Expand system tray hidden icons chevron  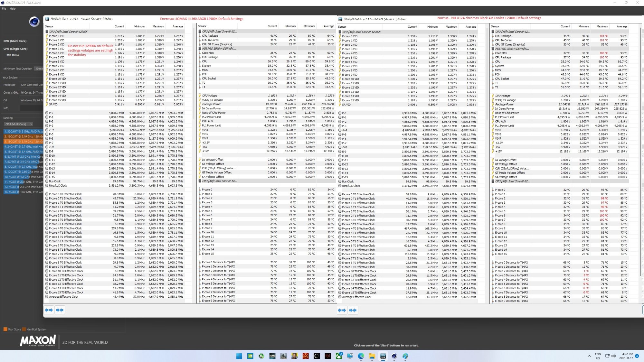click(x=589, y=356)
